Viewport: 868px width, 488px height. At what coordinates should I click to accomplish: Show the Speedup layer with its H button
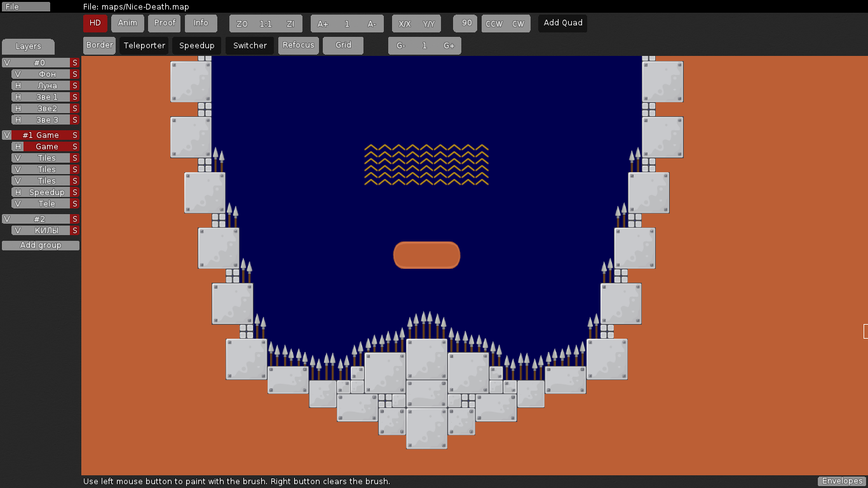[x=18, y=193]
